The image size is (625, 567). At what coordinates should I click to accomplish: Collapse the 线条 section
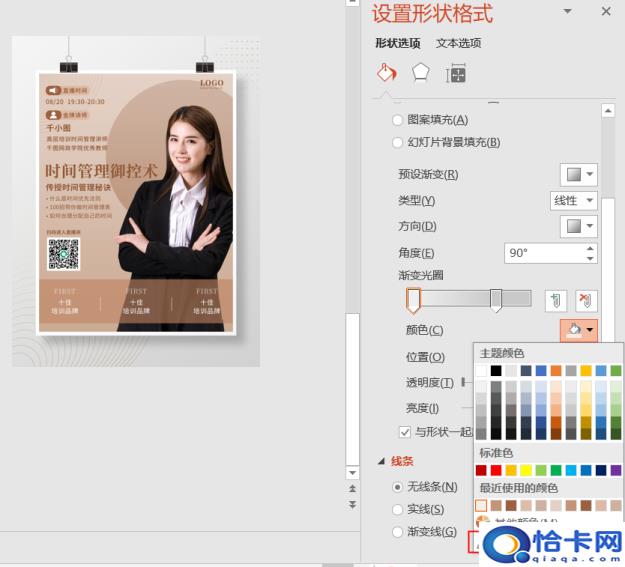click(381, 461)
